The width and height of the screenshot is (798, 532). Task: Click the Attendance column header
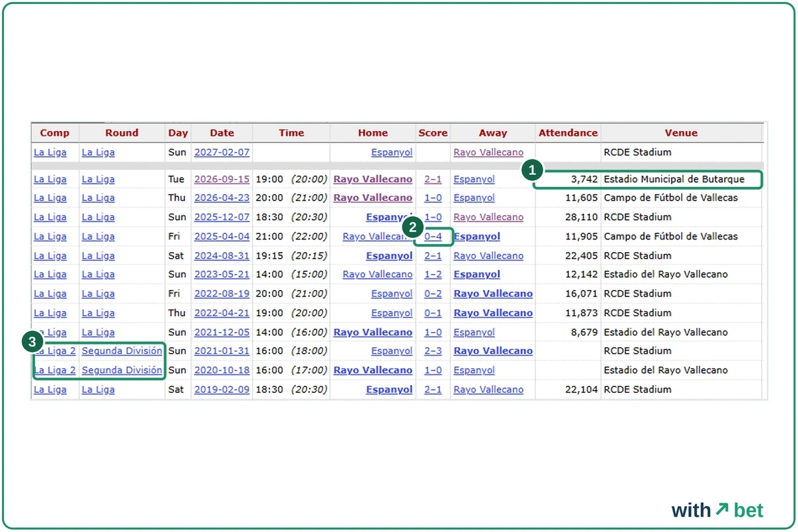click(x=569, y=133)
